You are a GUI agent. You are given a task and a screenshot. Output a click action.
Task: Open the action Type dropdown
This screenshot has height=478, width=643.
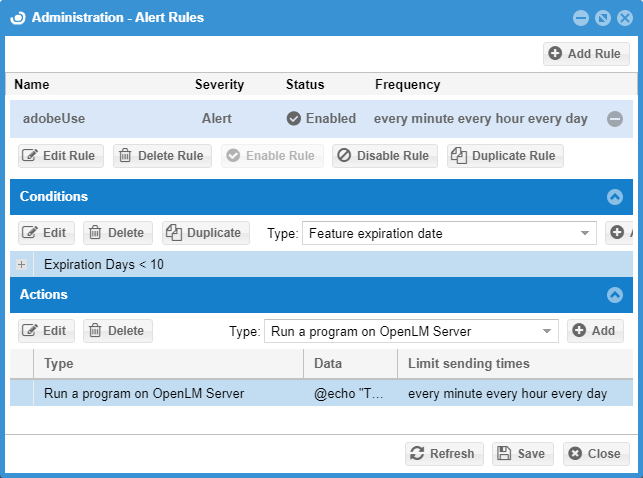tap(410, 332)
